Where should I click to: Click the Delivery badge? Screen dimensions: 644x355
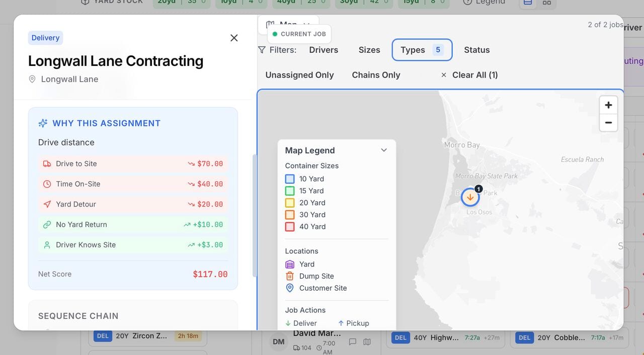tap(45, 38)
